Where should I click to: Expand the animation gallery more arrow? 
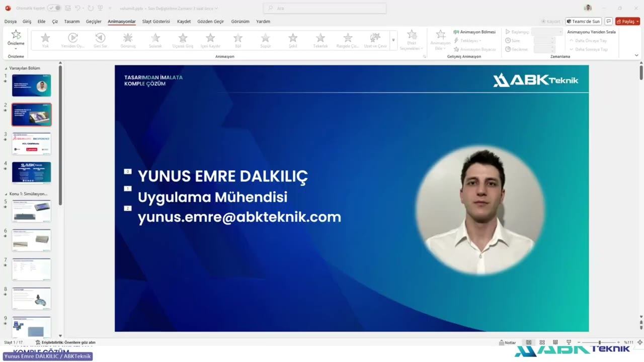pos(393,40)
